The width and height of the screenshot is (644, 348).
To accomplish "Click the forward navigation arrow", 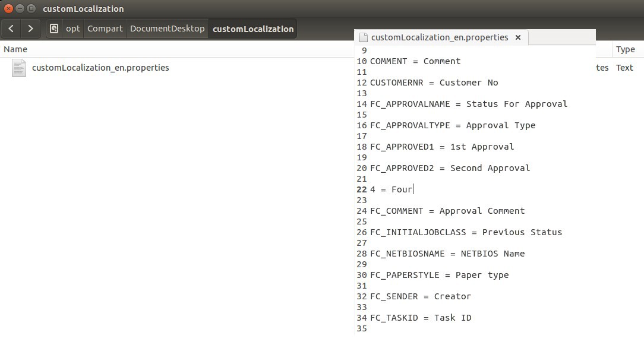I will (x=30, y=28).
